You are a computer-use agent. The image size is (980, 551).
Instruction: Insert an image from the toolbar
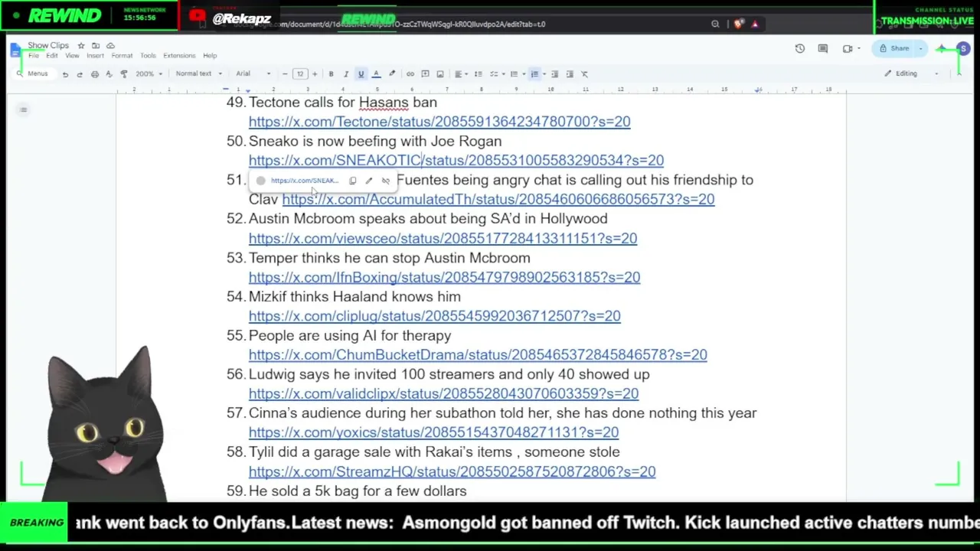[x=440, y=74]
